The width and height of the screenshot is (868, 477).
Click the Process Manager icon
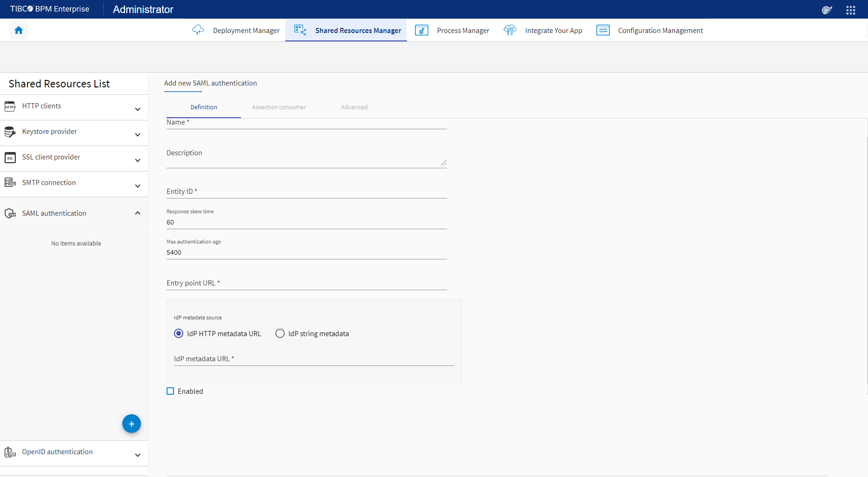click(x=421, y=30)
